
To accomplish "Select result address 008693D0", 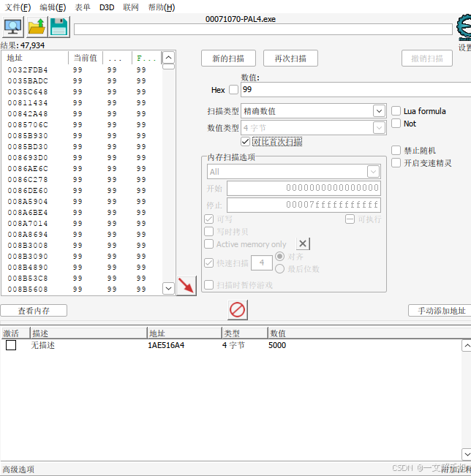I will click(x=28, y=157).
